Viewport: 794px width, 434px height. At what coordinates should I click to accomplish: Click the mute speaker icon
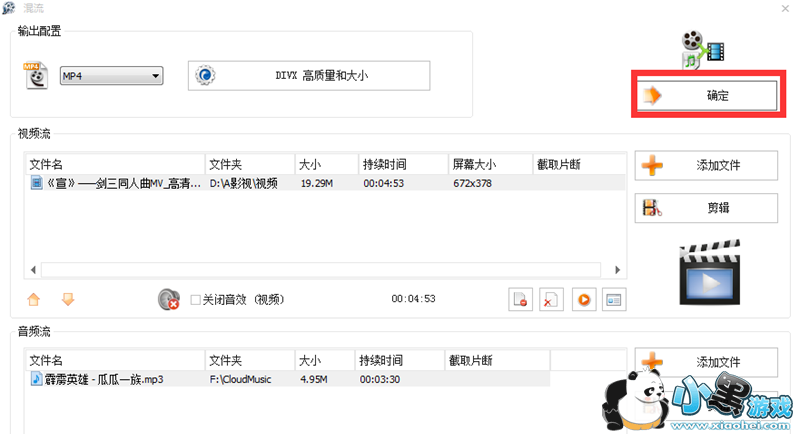point(169,299)
